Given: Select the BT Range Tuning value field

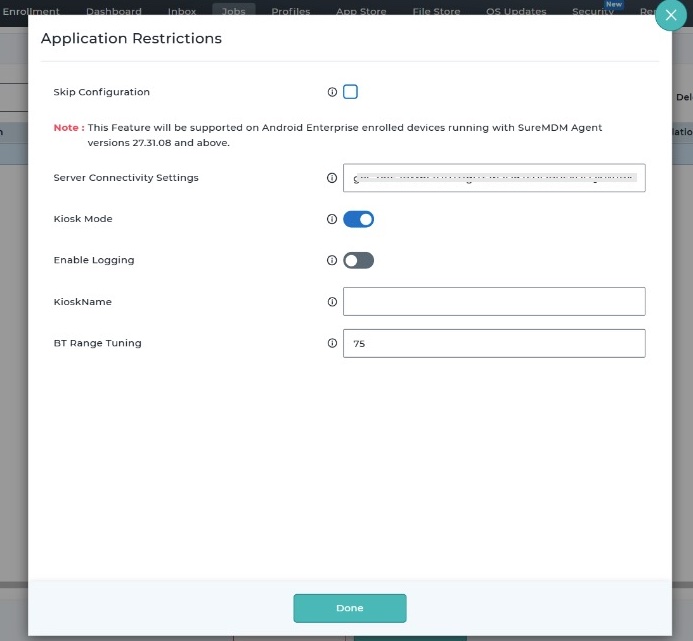Looking at the screenshot, I should pos(494,343).
